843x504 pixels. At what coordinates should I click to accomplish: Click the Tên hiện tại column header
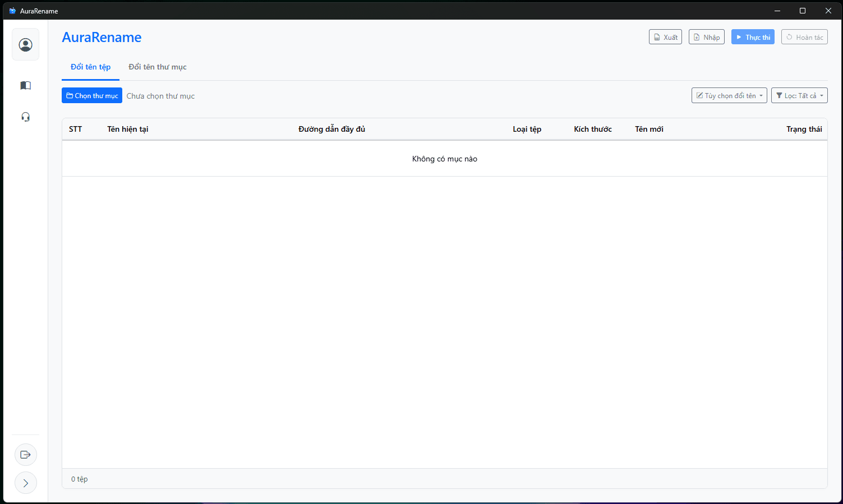(128, 130)
